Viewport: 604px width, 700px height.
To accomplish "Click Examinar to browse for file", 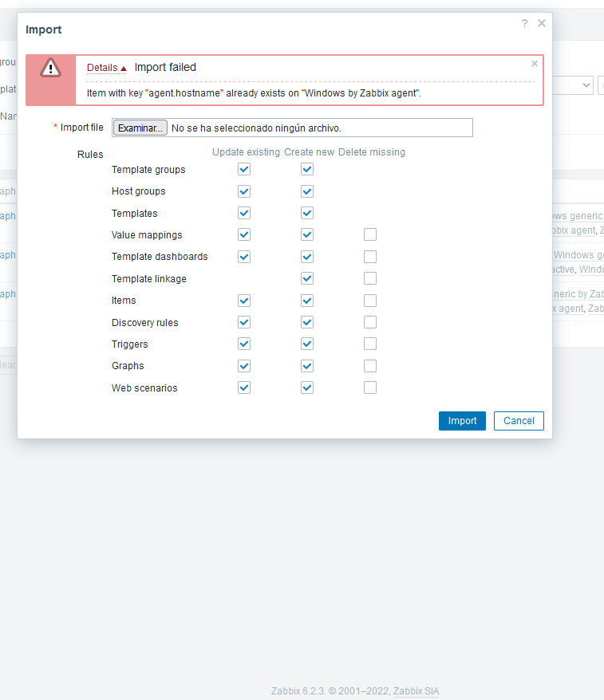I will click(140, 128).
